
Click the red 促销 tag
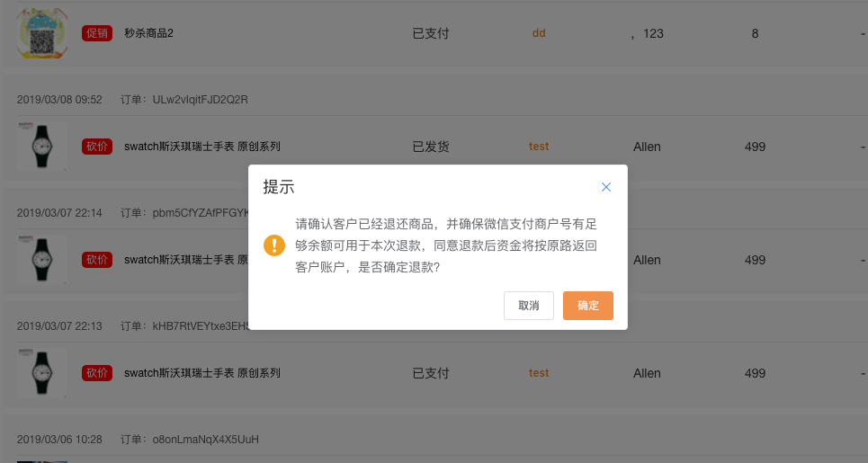point(97,33)
